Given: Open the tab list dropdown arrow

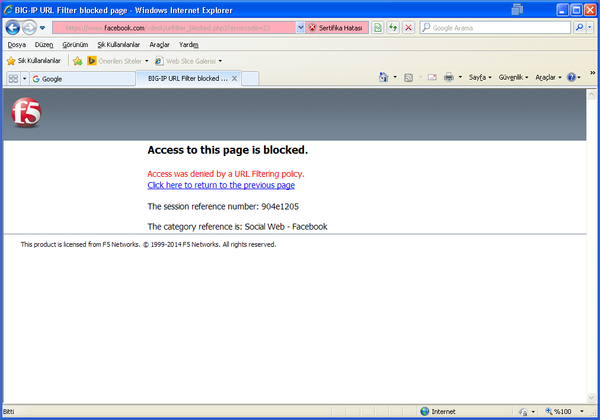Looking at the screenshot, I should [x=24, y=79].
